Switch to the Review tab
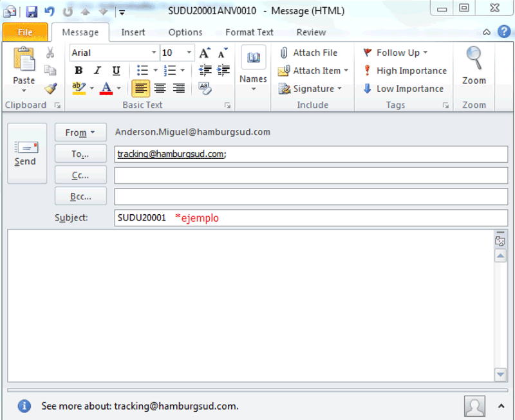Screen dimensions: 515x420 coord(311,32)
